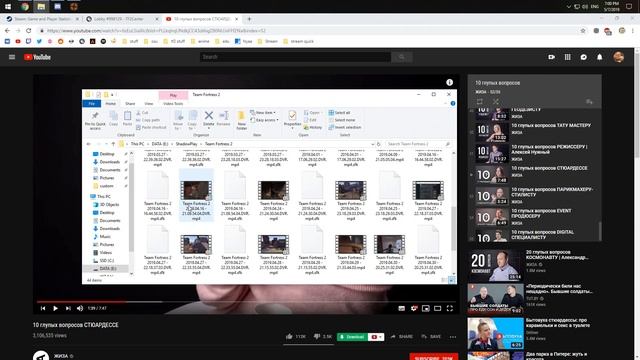Select DATA (E:) in navigation pane

click(108, 269)
